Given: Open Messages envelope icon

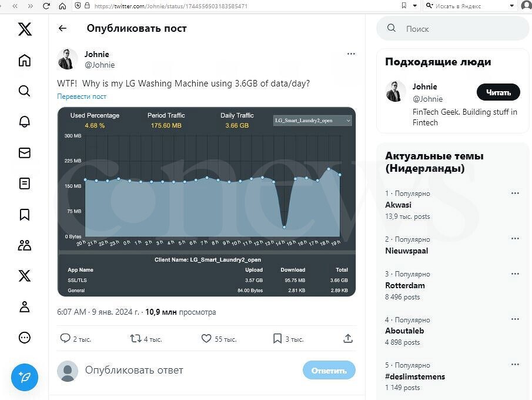Looking at the screenshot, I should [24, 153].
